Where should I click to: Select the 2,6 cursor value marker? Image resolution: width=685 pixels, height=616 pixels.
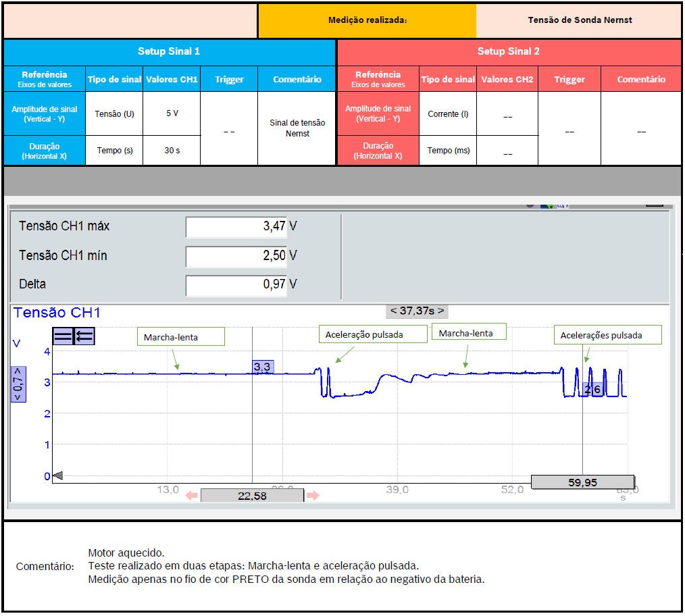pos(592,389)
